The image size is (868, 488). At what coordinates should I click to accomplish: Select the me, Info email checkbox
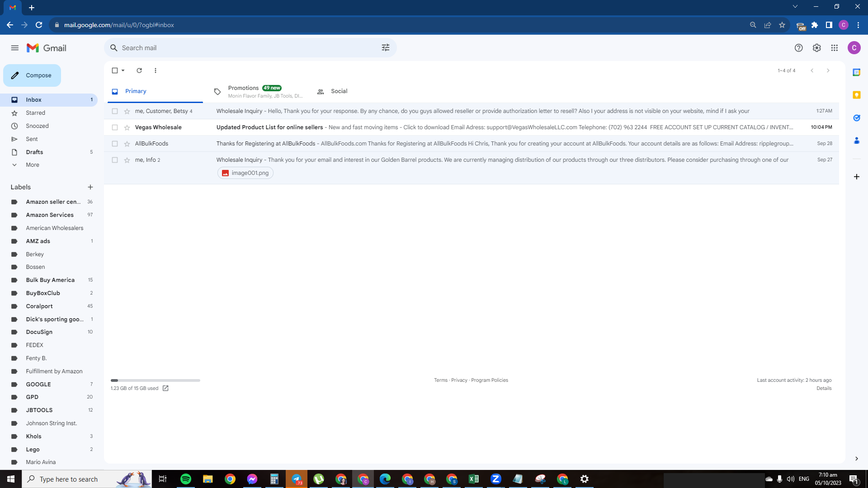pos(115,160)
